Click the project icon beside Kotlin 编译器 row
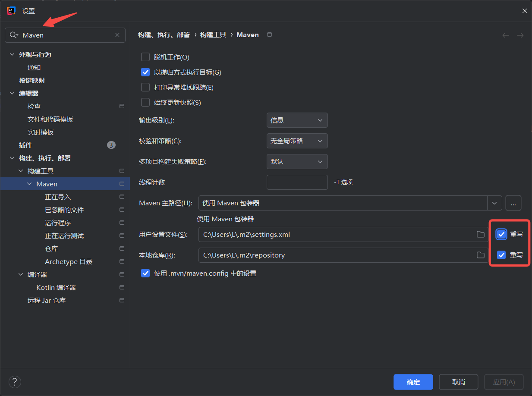532x396 pixels. [122, 287]
